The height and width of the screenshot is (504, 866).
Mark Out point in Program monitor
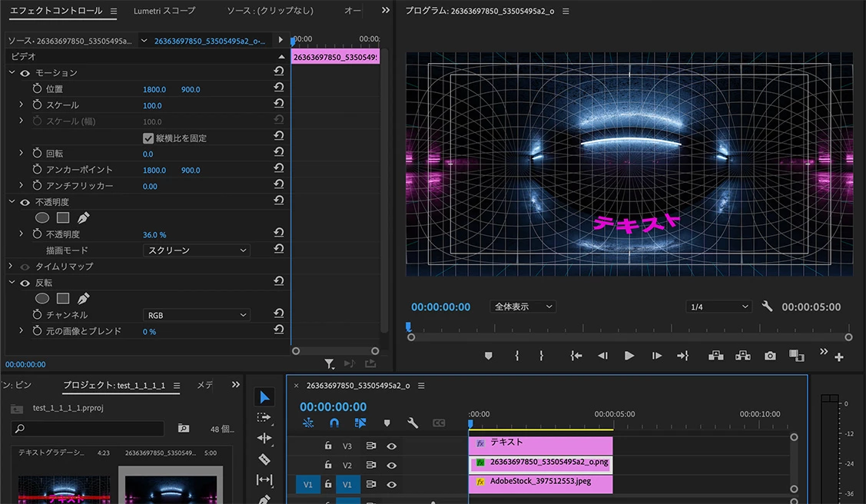(541, 356)
